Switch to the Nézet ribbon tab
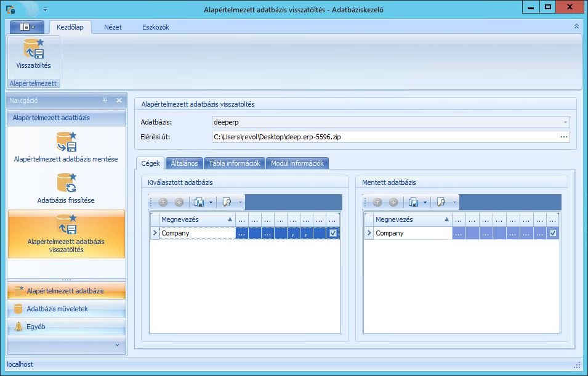This screenshot has width=588, height=376. click(x=113, y=27)
